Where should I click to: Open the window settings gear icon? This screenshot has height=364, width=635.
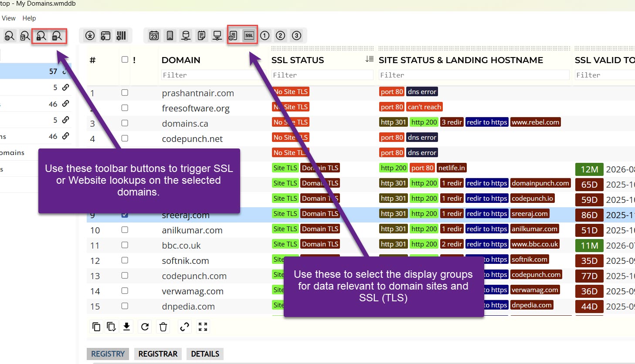click(x=105, y=36)
